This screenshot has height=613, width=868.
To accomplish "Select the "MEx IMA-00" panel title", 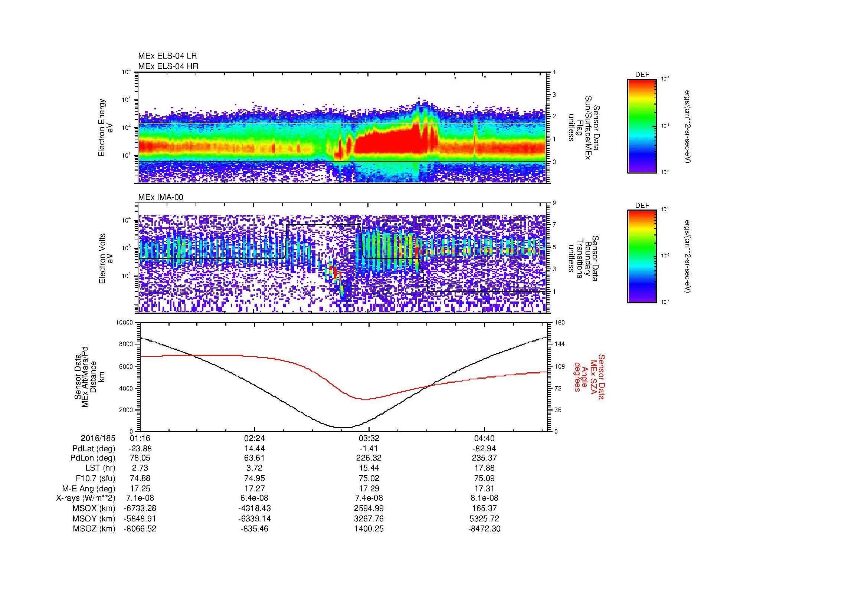I will [x=161, y=197].
